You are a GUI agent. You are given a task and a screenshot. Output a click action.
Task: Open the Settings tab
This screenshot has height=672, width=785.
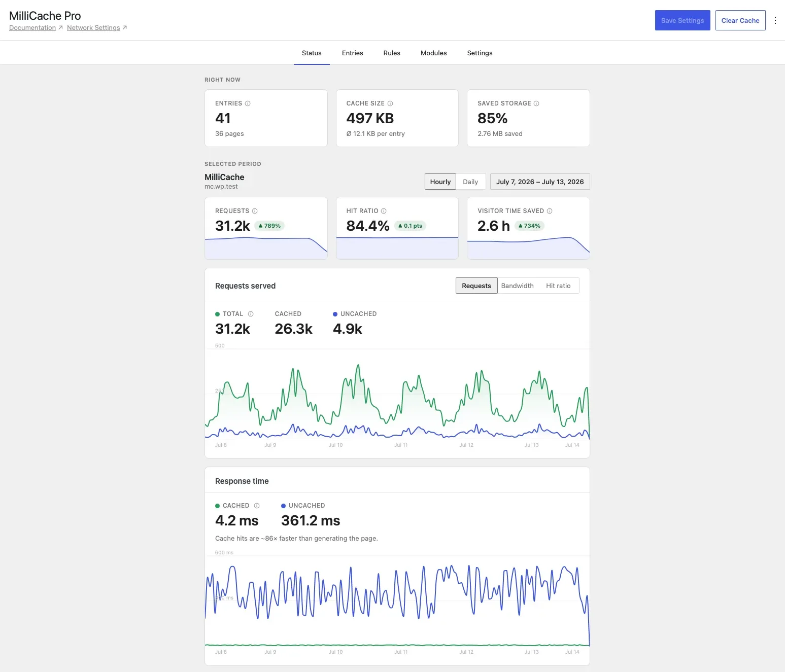480,53
